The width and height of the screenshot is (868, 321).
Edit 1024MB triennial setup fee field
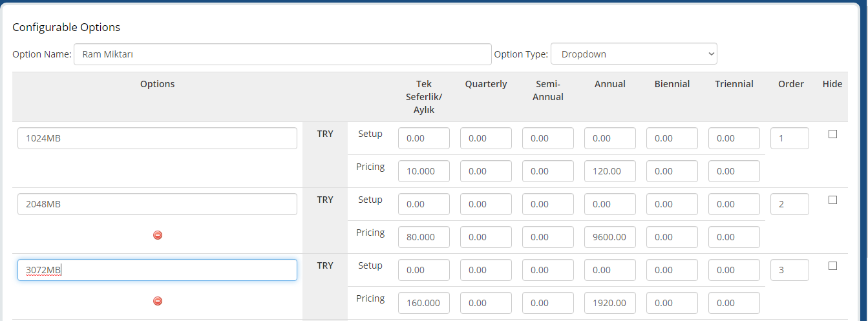click(734, 138)
